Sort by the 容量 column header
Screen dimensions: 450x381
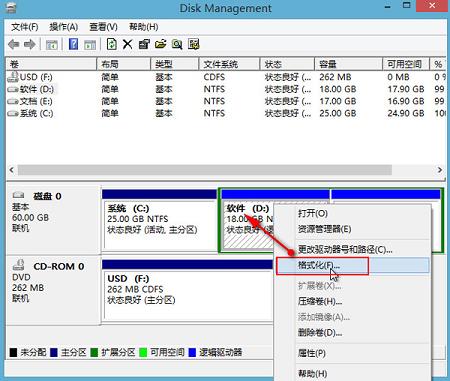coord(348,64)
